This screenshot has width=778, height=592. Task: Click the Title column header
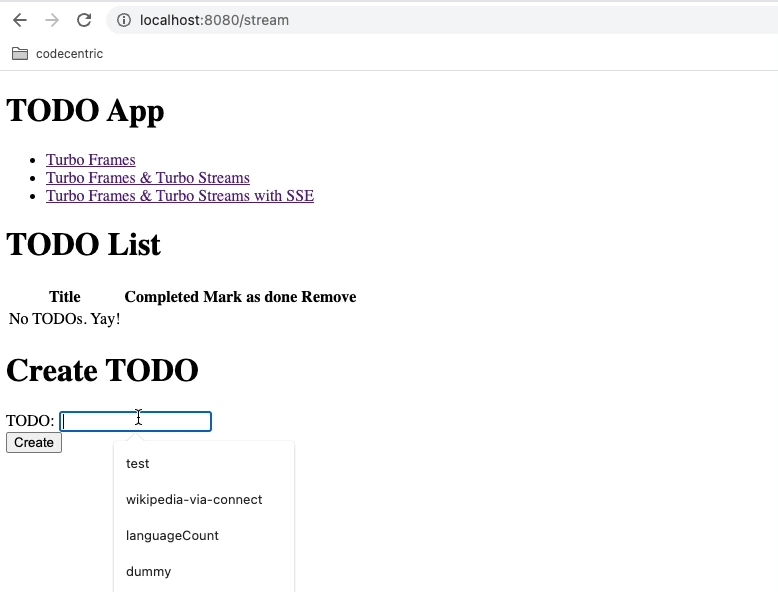65,297
